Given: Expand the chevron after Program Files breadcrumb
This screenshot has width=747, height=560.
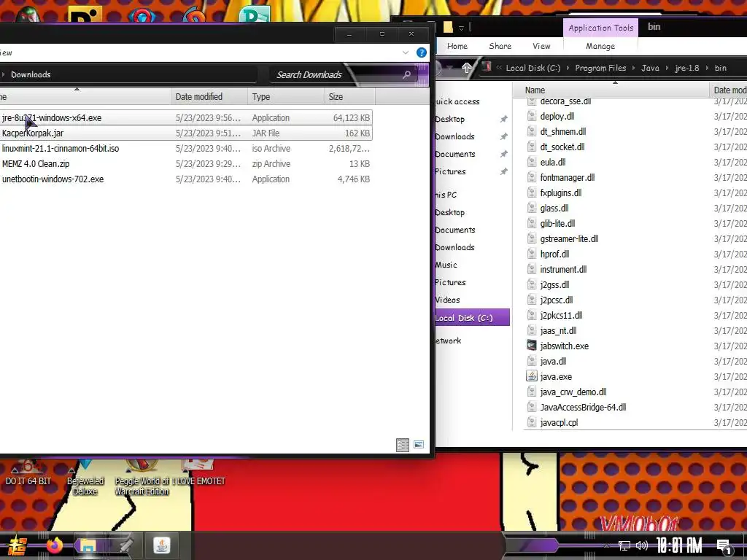Looking at the screenshot, I should 634,68.
